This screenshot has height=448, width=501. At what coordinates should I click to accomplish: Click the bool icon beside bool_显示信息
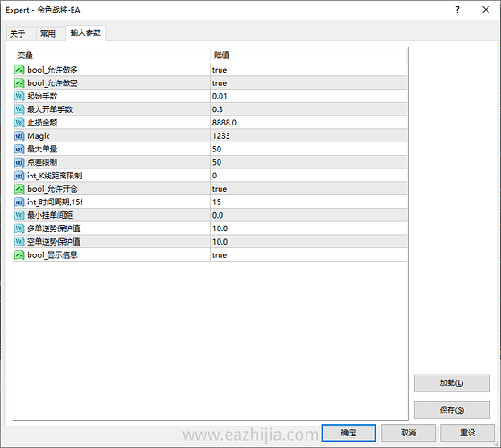pos(20,254)
